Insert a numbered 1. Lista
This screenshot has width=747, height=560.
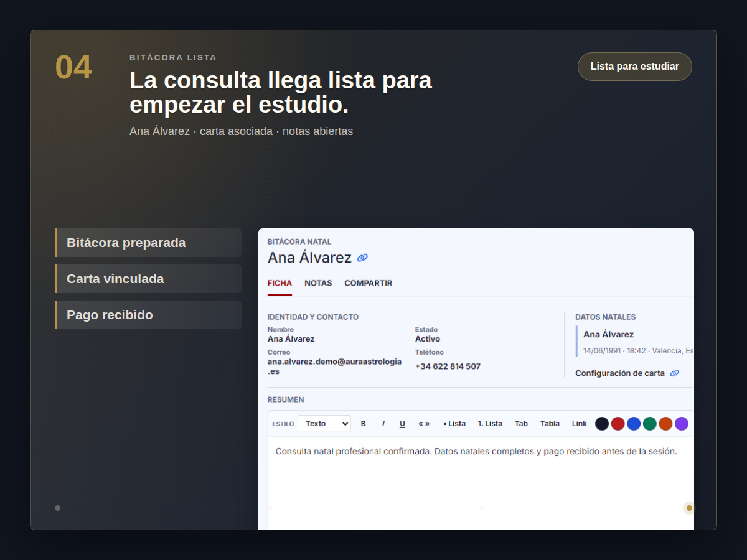(x=490, y=424)
